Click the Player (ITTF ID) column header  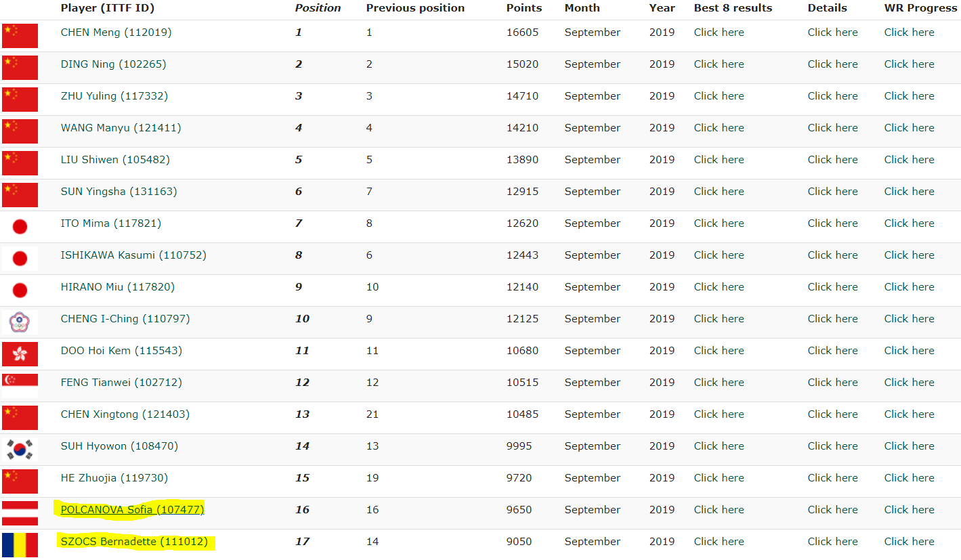coord(107,8)
